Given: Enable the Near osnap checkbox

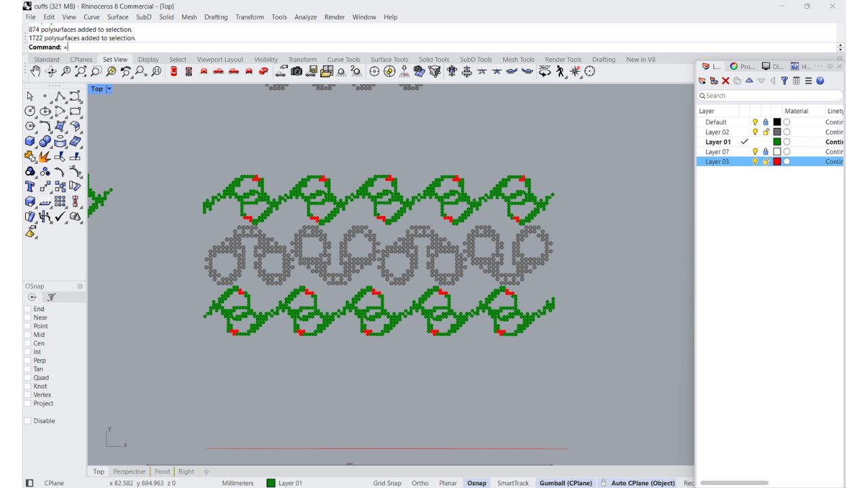Looking at the screenshot, I should 28,317.
